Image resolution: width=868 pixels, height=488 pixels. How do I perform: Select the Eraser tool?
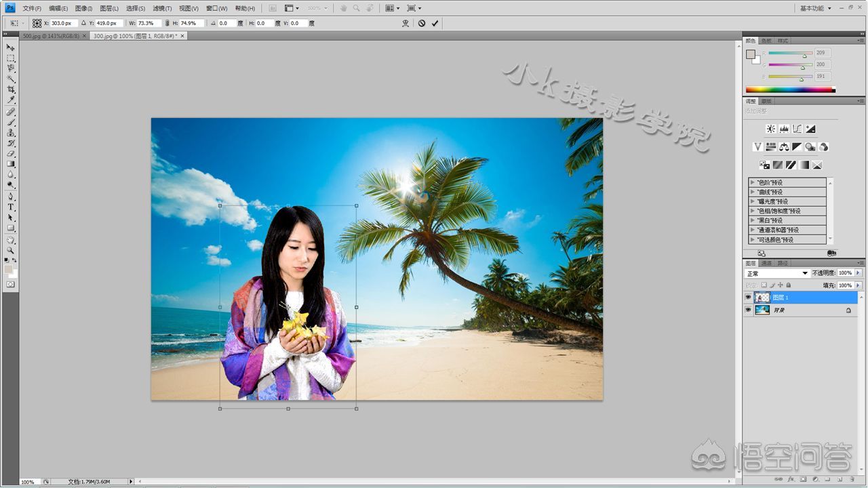point(11,154)
